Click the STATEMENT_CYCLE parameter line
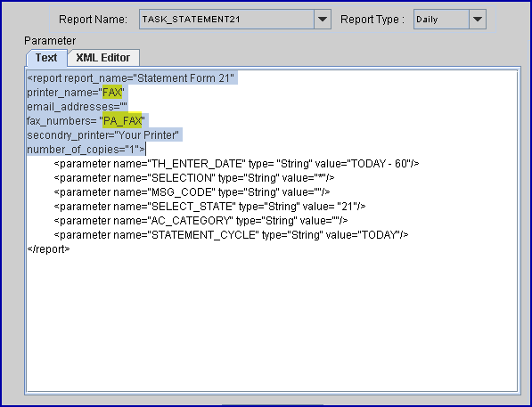 231,235
